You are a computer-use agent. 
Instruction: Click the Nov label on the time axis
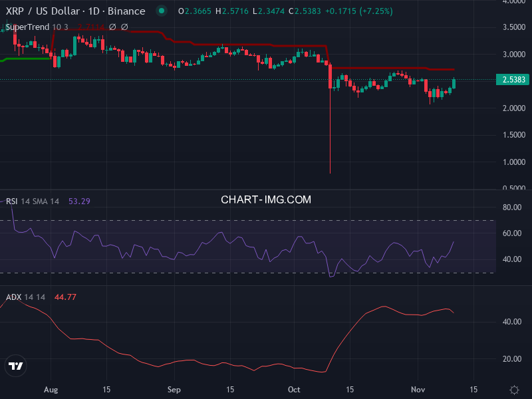(418, 390)
